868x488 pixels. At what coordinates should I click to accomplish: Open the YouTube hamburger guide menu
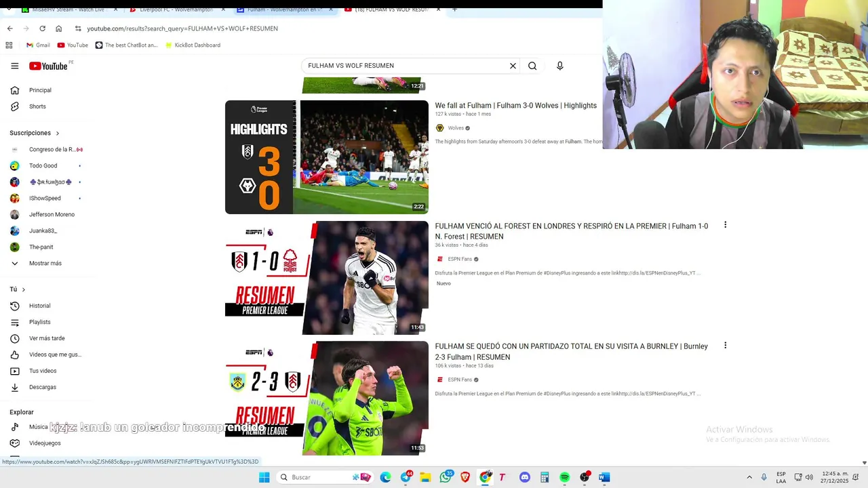pos(15,66)
